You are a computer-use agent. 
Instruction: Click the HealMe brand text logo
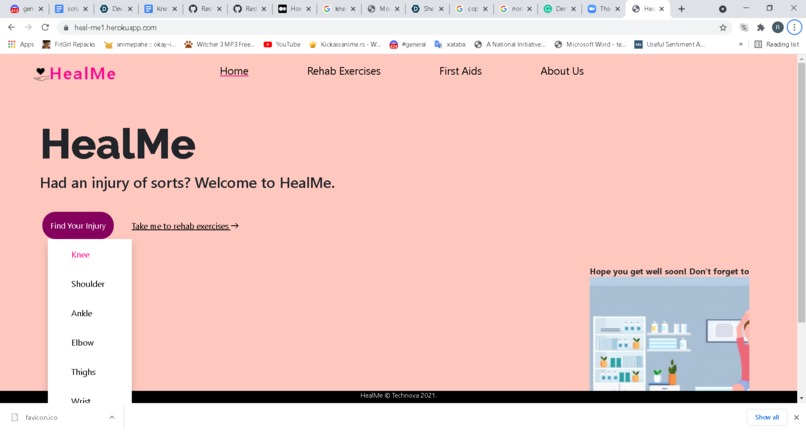point(83,74)
